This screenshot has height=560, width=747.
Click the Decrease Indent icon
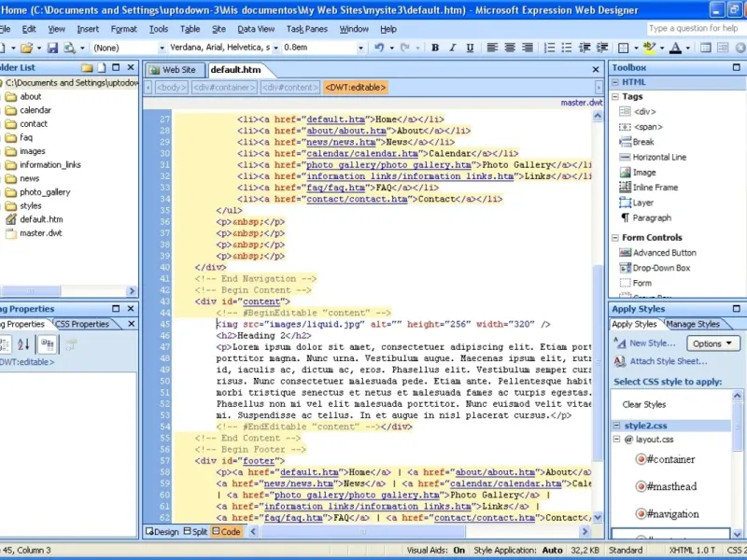click(x=585, y=48)
